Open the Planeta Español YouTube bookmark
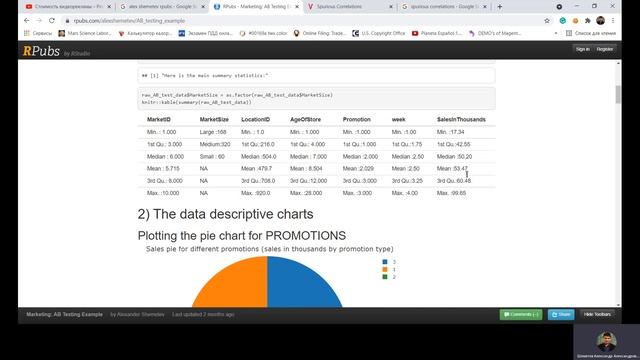 coord(437,33)
